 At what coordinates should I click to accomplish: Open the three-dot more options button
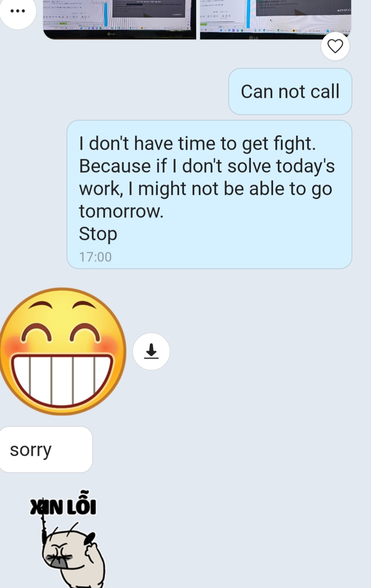point(17,11)
